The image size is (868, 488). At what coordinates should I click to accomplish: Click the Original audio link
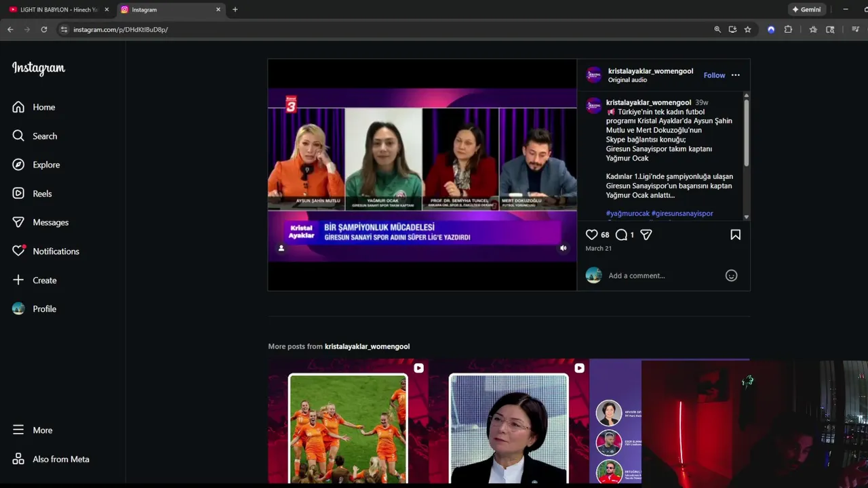point(627,80)
